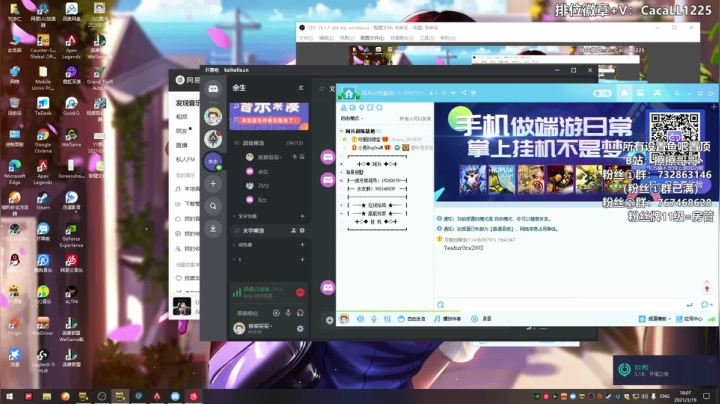Open GeForce Experience desktop icon
The height and width of the screenshot is (404, 720).
coord(71,235)
